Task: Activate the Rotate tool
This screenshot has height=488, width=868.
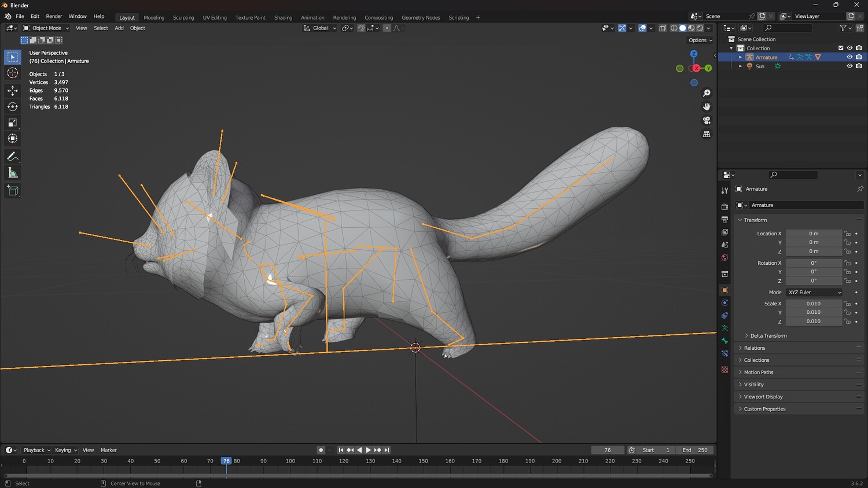Action: coord(13,106)
